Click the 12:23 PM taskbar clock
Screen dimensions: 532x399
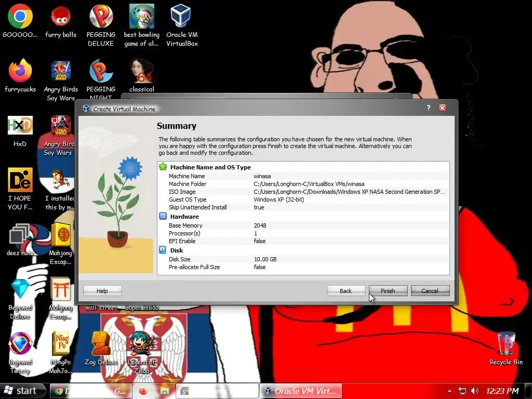pos(502,391)
